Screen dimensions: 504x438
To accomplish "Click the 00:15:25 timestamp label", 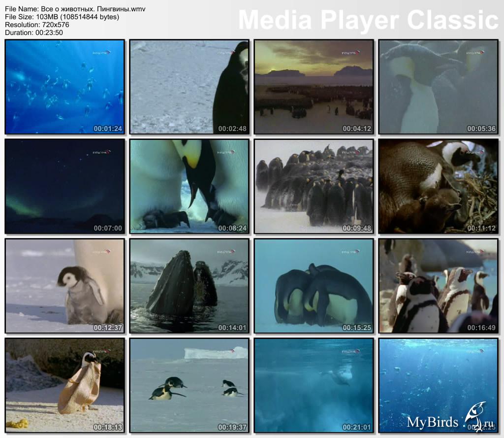I will (357, 328).
